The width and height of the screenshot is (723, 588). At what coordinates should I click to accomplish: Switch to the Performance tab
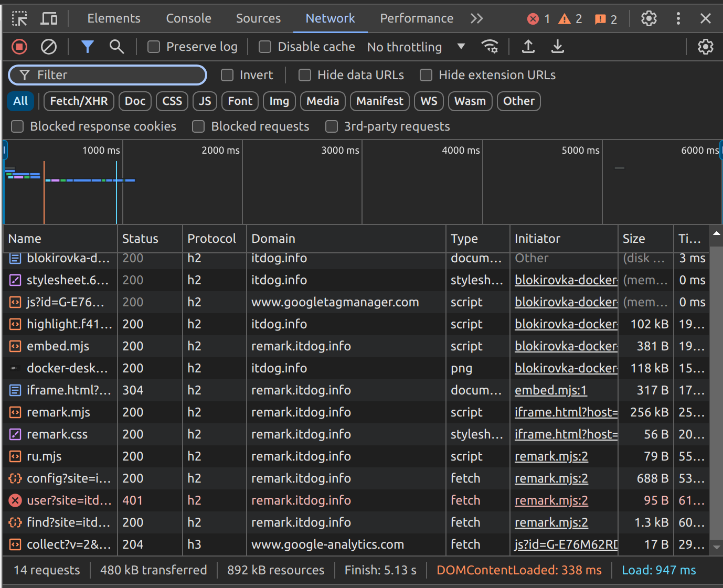tap(417, 18)
